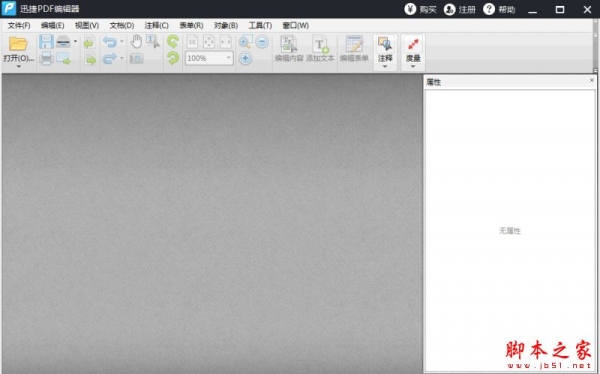This screenshot has height=374, width=600.
Task: Click the Actual Size 1:1 icon
Action: coord(192,42)
